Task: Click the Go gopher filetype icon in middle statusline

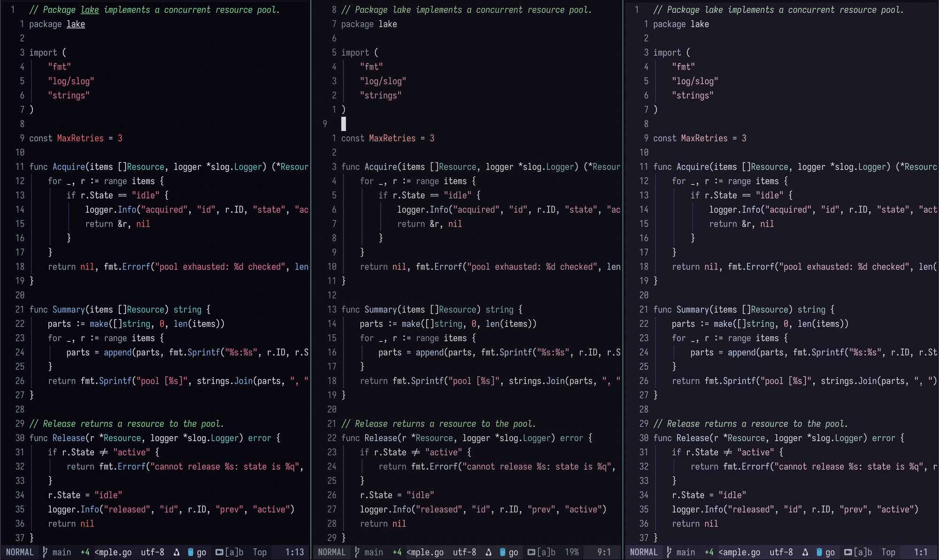Action: (503, 552)
